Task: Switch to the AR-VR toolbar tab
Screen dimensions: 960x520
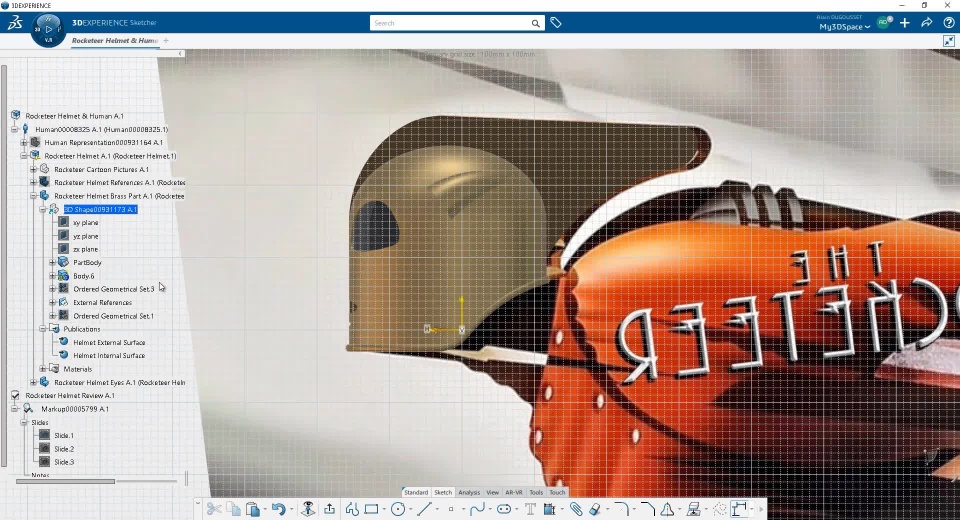Action: point(514,492)
